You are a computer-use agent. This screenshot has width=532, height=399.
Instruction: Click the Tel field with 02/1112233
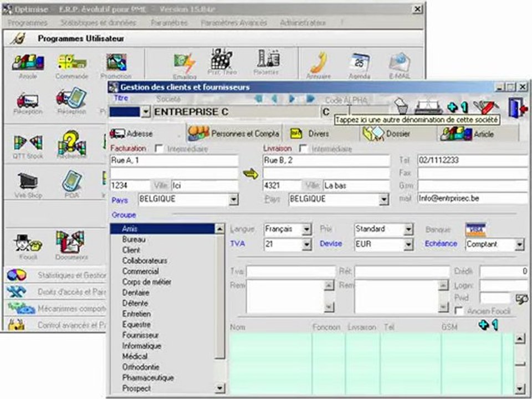(x=473, y=160)
